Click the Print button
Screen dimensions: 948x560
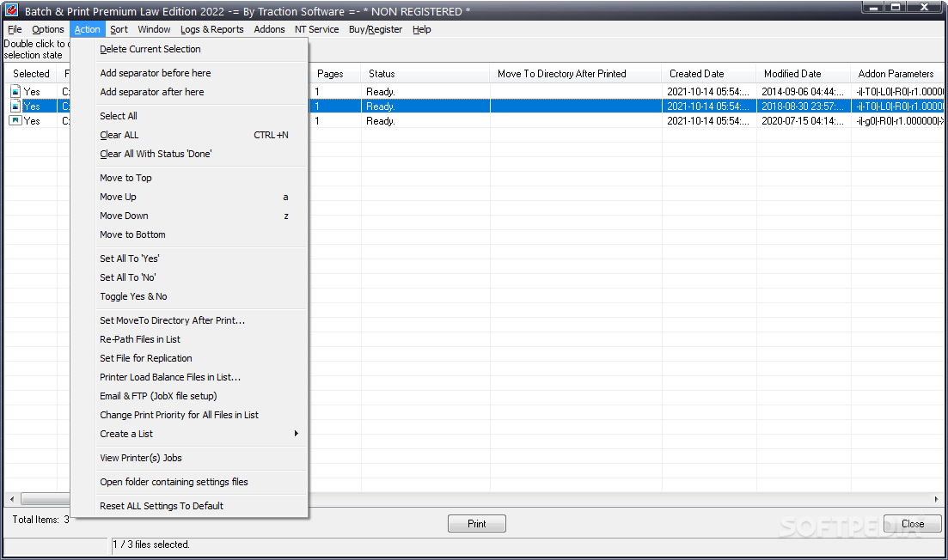[476, 524]
